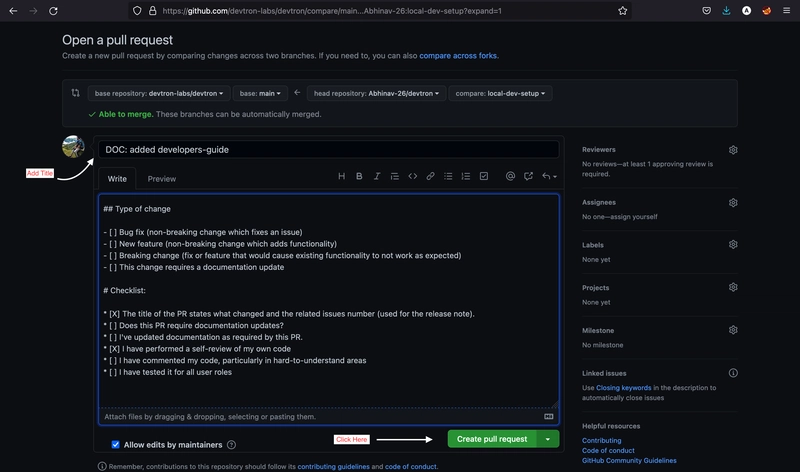Image resolution: width=800 pixels, height=472 pixels.
Task: Open the Labels gear settings
Action: [733, 244]
